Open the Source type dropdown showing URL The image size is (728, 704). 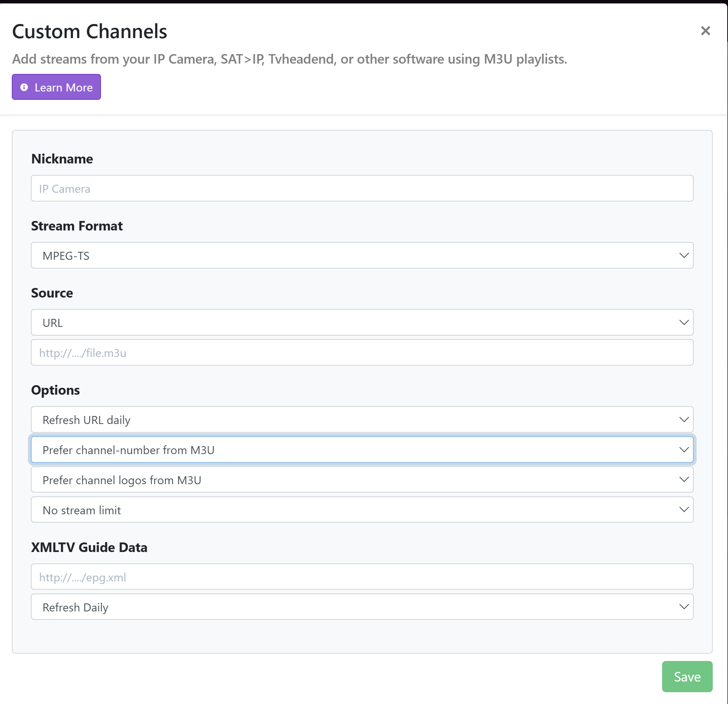coord(362,322)
